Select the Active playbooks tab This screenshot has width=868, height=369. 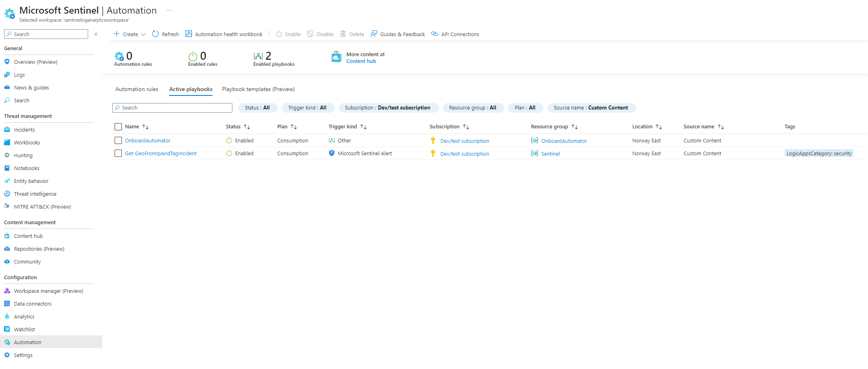tap(191, 89)
